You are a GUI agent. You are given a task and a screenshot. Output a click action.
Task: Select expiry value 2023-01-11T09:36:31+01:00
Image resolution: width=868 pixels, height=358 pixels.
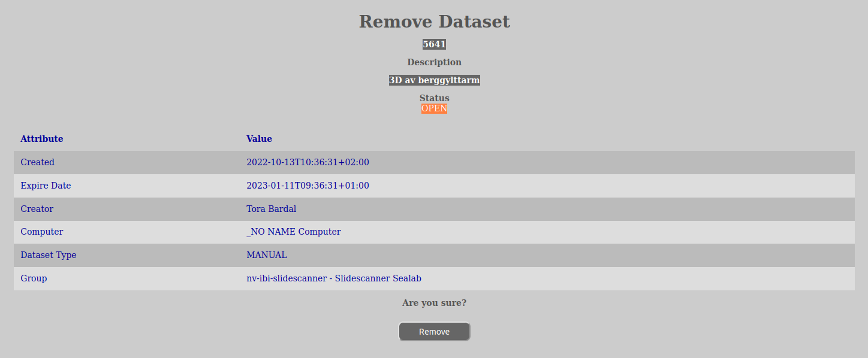coord(308,186)
